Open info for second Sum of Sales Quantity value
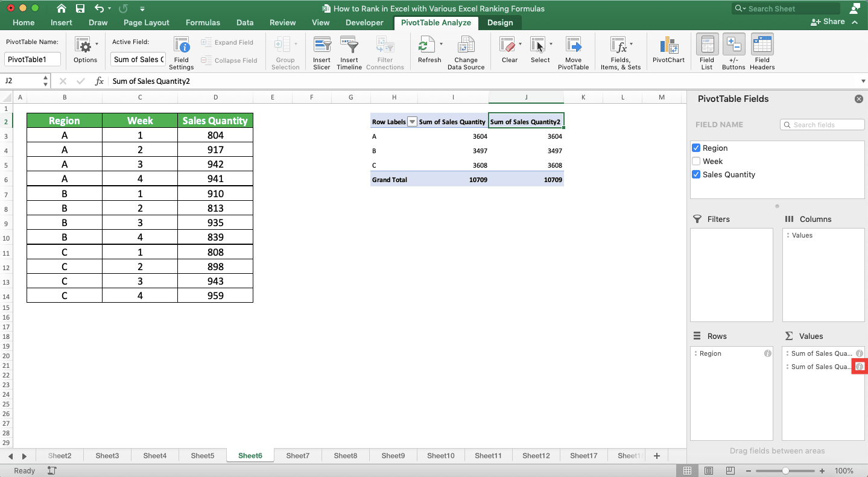The height and width of the screenshot is (477, 868). [860, 367]
